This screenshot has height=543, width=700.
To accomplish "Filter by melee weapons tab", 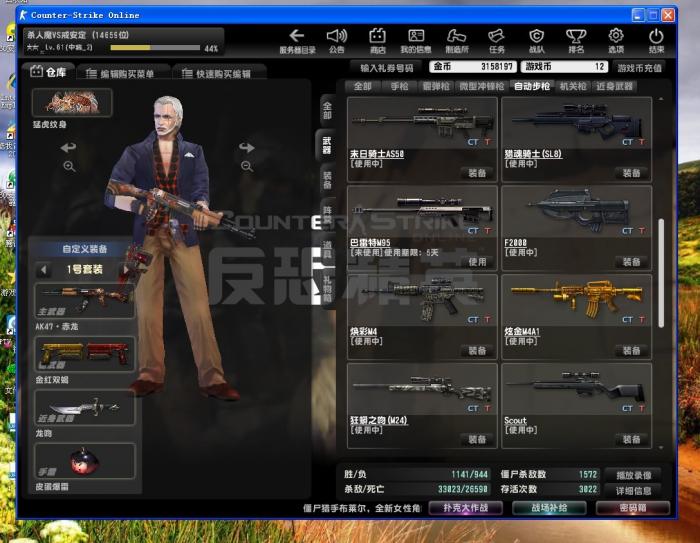I will (x=614, y=87).
